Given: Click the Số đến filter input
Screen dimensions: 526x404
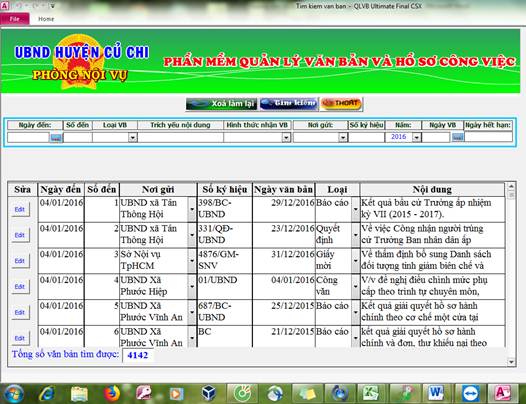Looking at the screenshot, I should tap(77, 138).
